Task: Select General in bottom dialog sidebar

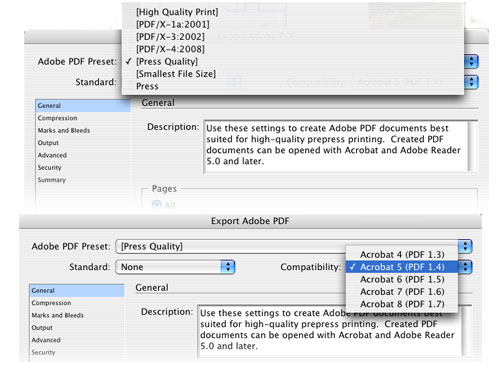Action: click(x=77, y=291)
